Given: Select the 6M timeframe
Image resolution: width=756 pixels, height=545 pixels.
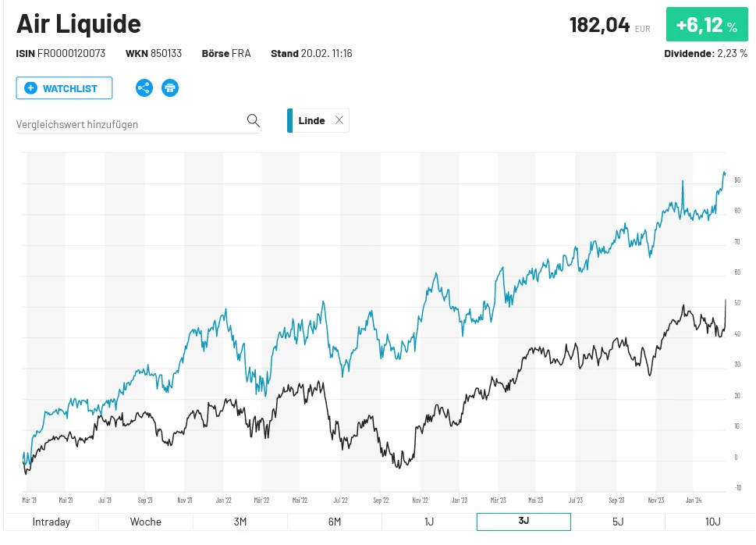Looking at the screenshot, I should [334, 522].
